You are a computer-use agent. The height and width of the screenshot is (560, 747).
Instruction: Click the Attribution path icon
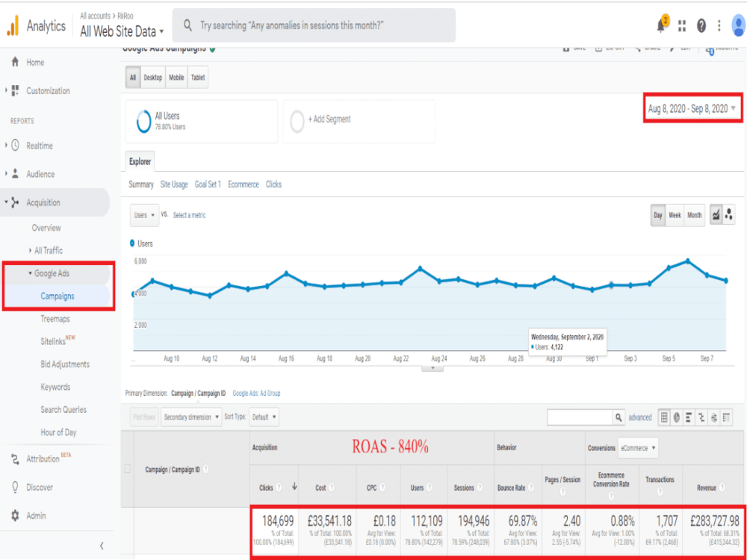coord(15,459)
